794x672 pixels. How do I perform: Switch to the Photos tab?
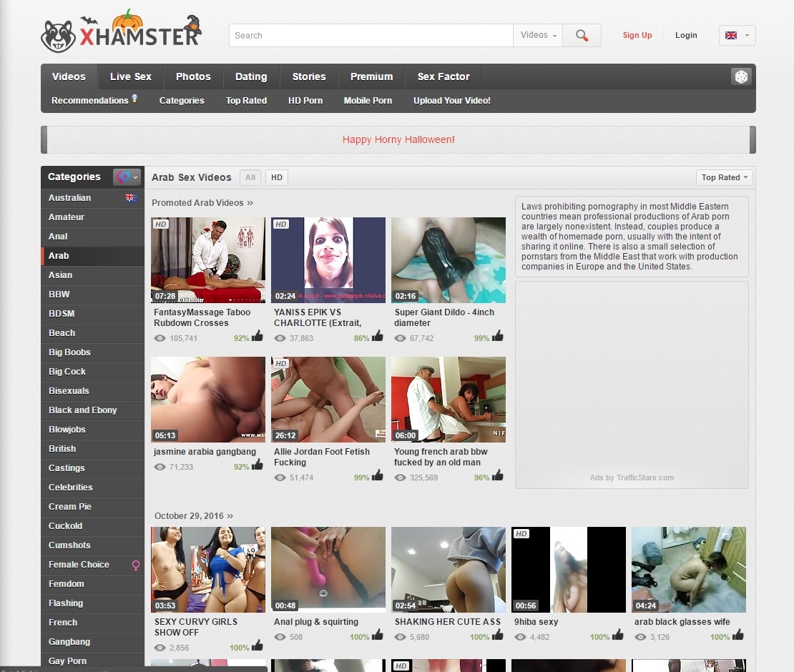[x=193, y=76]
